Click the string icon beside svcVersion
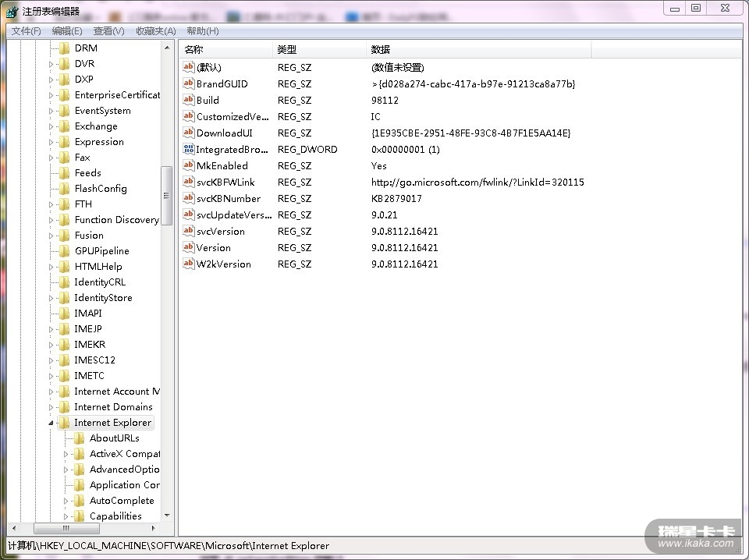 coord(189,231)
